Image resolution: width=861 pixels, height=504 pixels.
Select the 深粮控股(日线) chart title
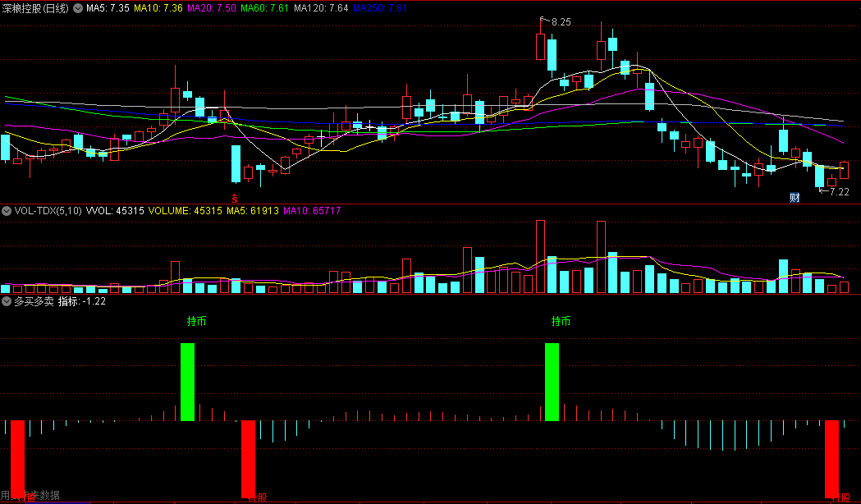(x=35, y=8)
